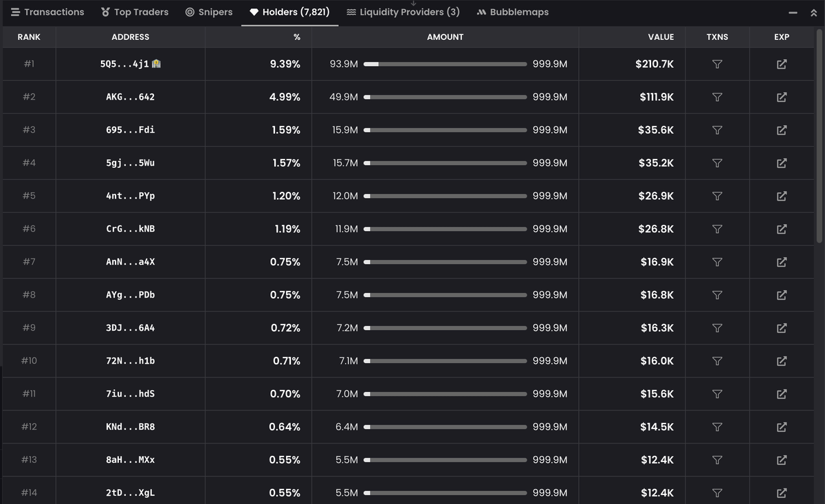Open explorer link for 2tD...XgL
825x504 pixels.
click(x=781, y=492)
